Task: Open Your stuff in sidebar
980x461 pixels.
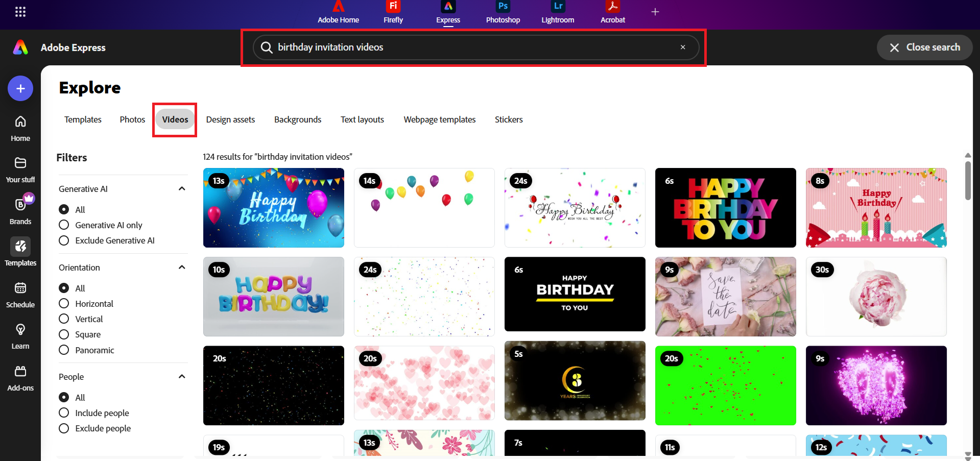Action: click(x=20, y=169)
